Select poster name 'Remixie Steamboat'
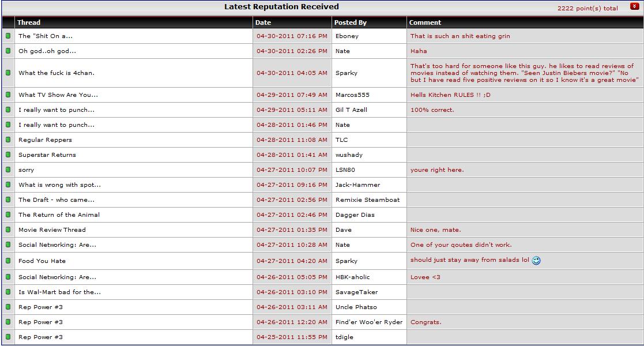644x346 pixels. [368, 200]
